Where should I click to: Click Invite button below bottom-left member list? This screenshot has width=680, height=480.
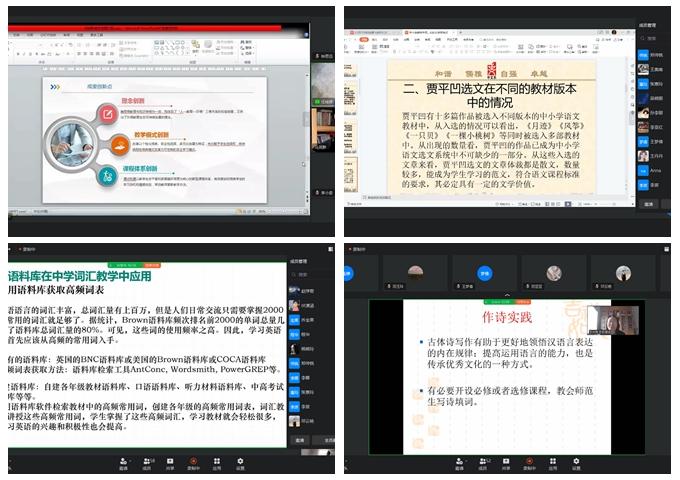[300, 439]
